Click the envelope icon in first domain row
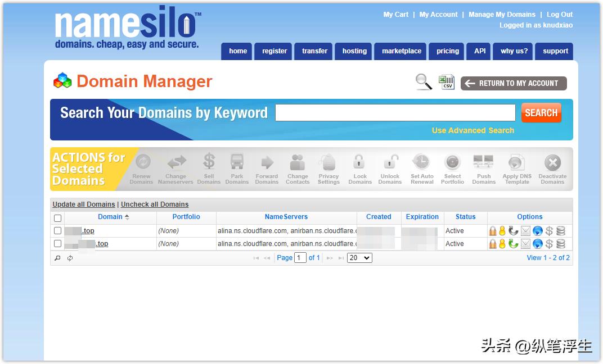Viewport: 603px width, 364px height. (x=525, y=231)
